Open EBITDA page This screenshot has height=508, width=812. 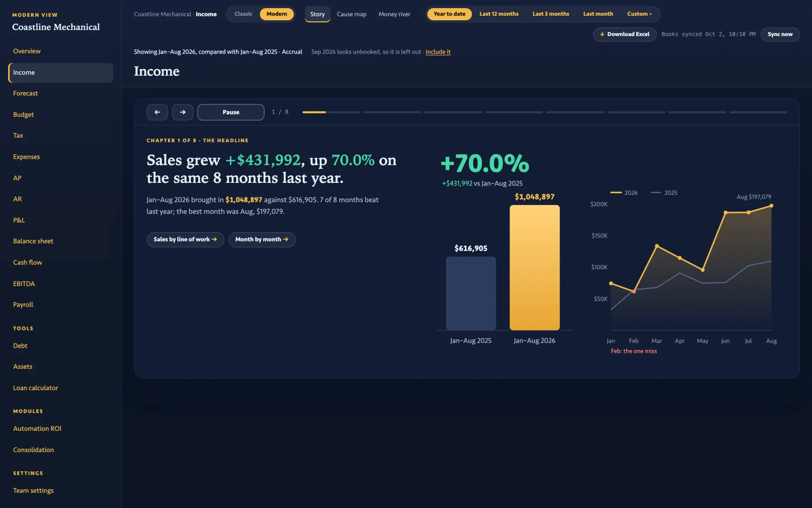coord(60,284)
